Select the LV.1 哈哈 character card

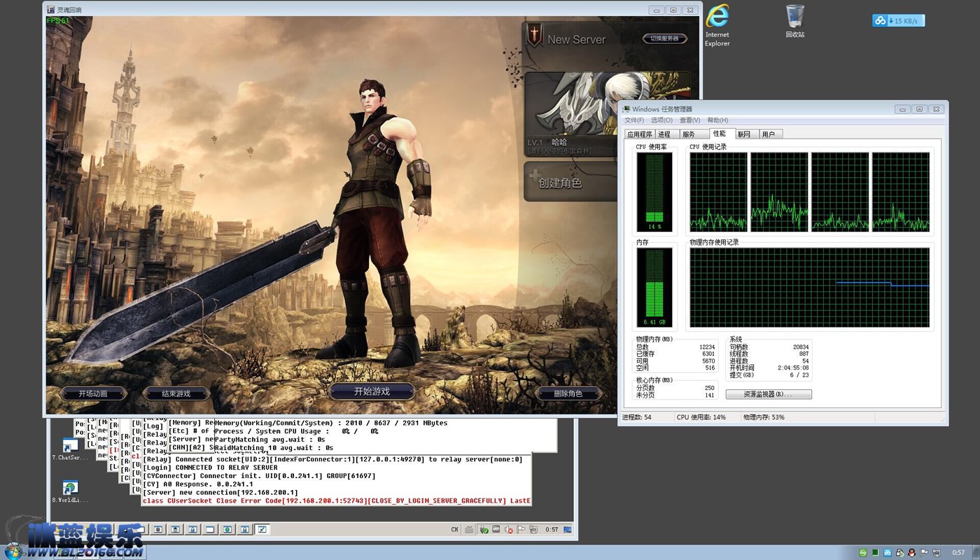coord(573,113)
